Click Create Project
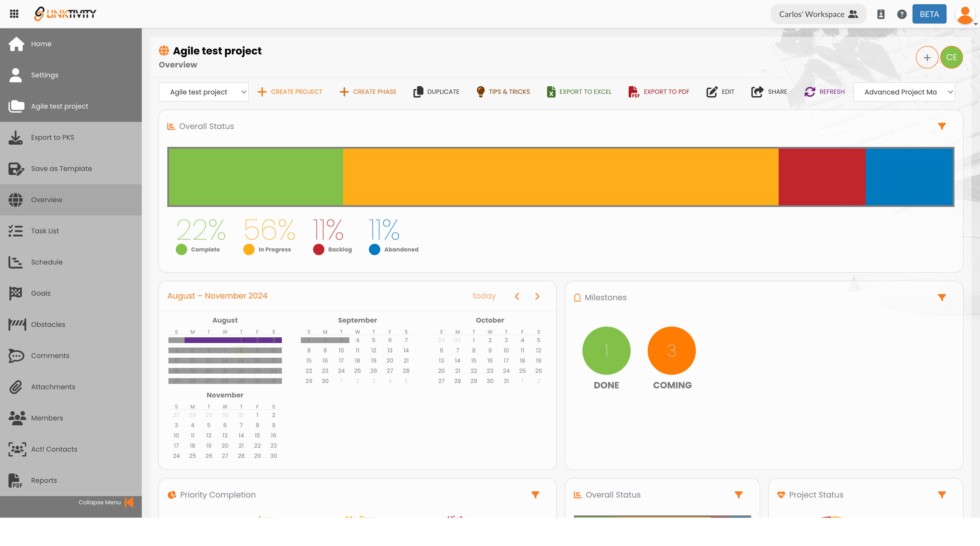980x546 pixels. tap(290, 92)
